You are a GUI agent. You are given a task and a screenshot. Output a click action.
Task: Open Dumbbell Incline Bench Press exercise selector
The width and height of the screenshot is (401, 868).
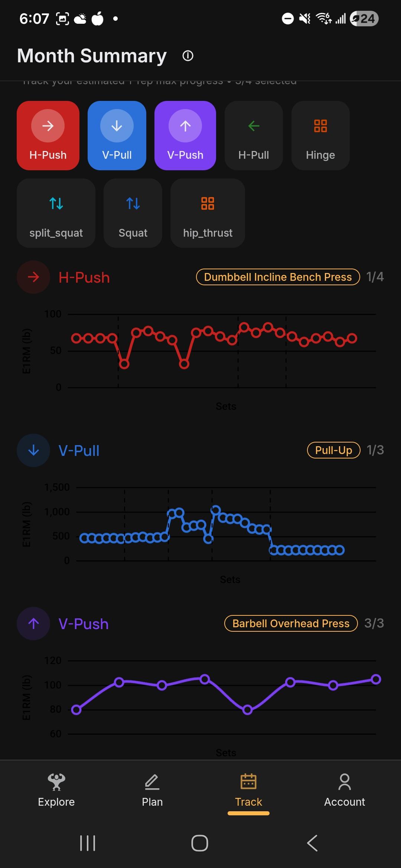click(x=278, y=277)
